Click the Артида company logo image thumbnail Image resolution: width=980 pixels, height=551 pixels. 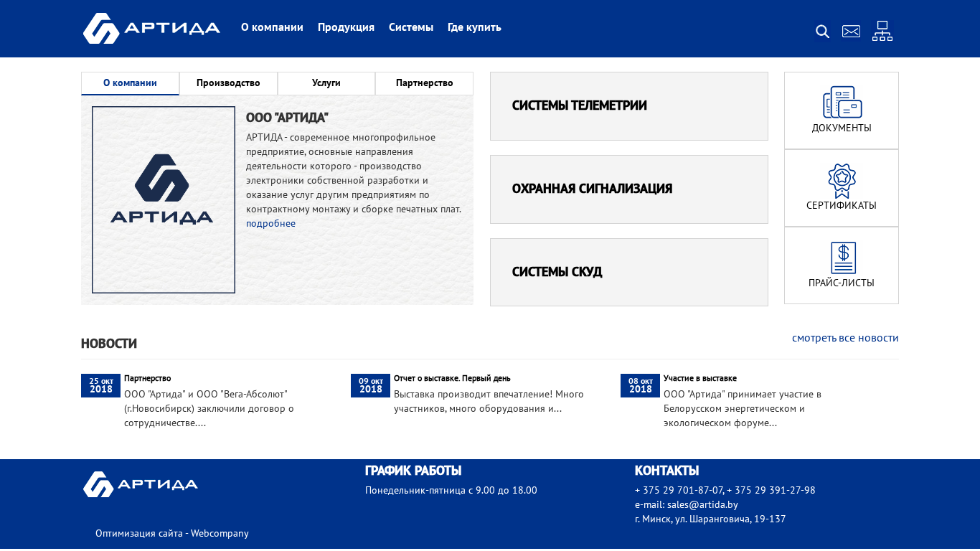click(x=164, y=199)
